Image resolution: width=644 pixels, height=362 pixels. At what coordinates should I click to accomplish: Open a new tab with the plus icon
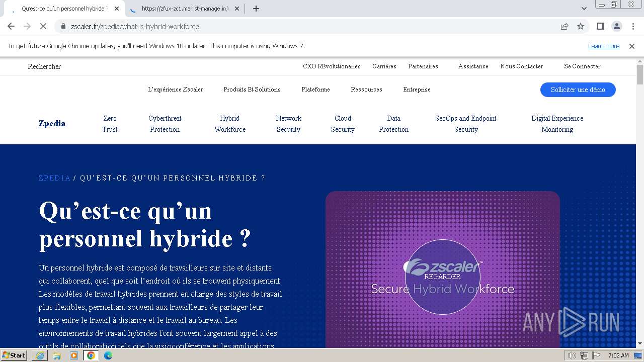tap(256, 9)
